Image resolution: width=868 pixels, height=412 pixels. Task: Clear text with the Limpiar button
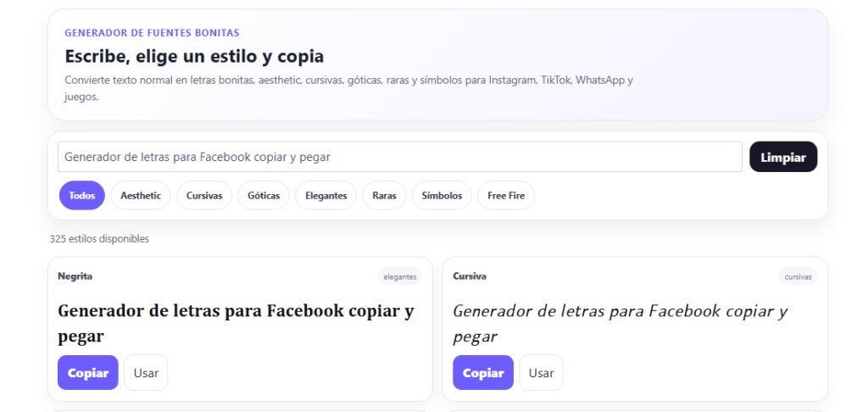783,157
